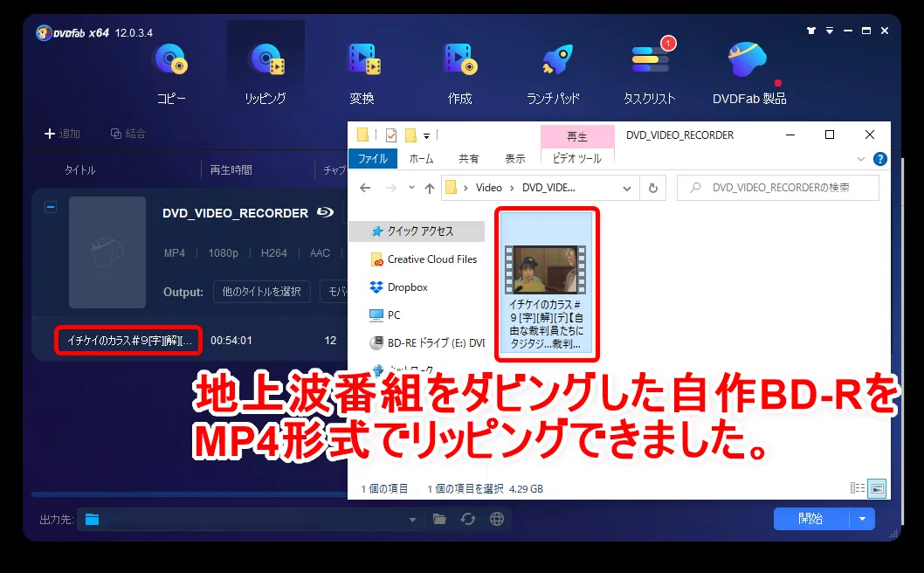
Task: Click the 開始 (Start) button
Action: pos(810,519)
